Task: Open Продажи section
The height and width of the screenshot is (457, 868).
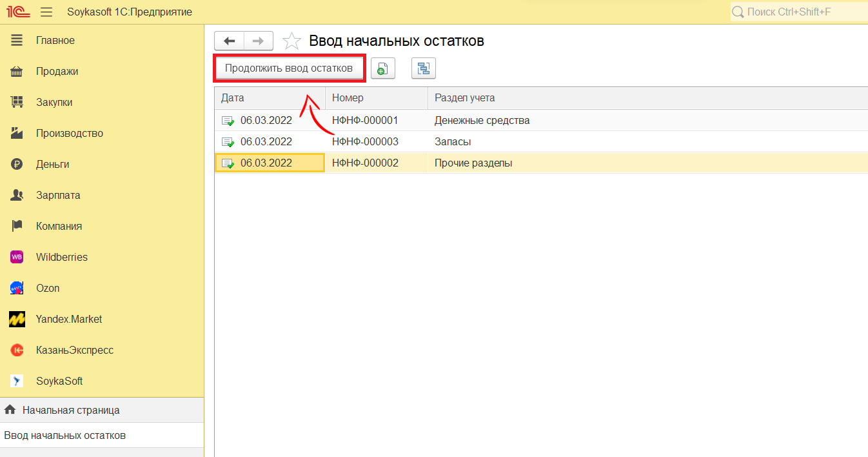Action: coord(102,71)
